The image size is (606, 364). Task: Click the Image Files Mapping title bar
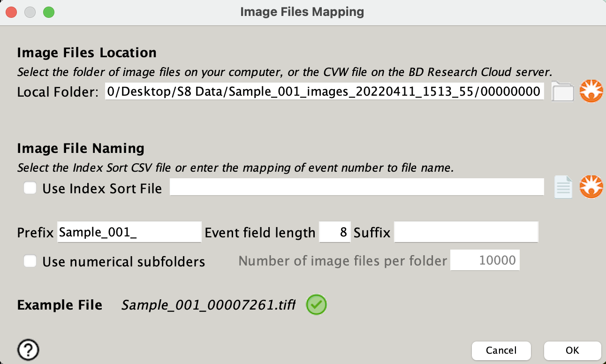[x=303, y=12]
